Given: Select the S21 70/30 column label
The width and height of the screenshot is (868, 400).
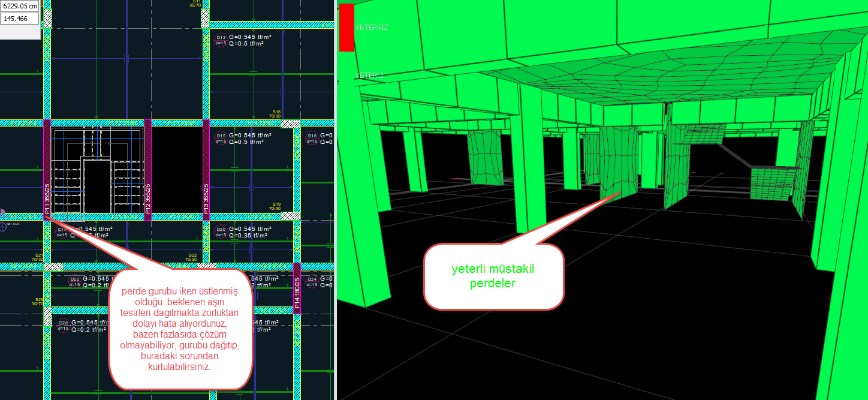Looking at the screenshot, I should (39, 257).
